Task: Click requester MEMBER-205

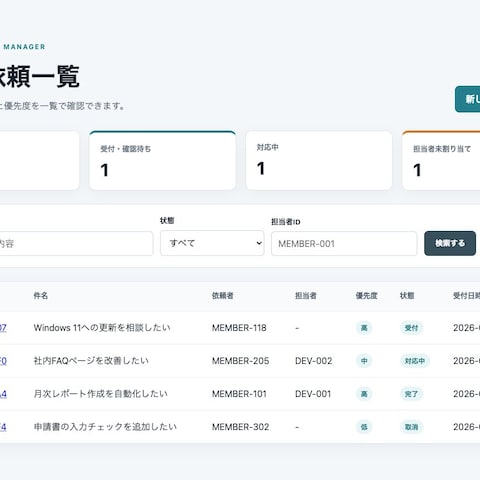Action: (240, 361)
